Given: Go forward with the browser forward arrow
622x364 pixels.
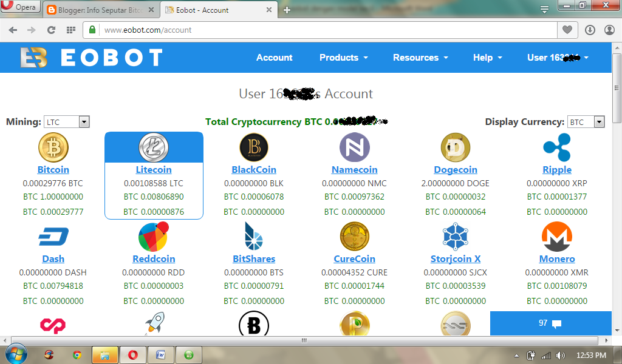Looking at the screenshot, I should [x=32, y=30].
